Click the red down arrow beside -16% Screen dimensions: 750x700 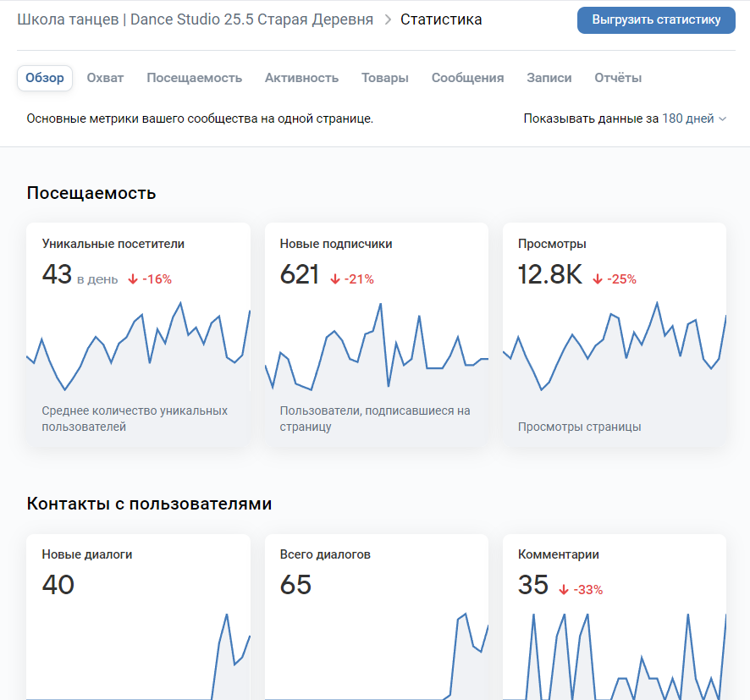[x=133, y=279]
